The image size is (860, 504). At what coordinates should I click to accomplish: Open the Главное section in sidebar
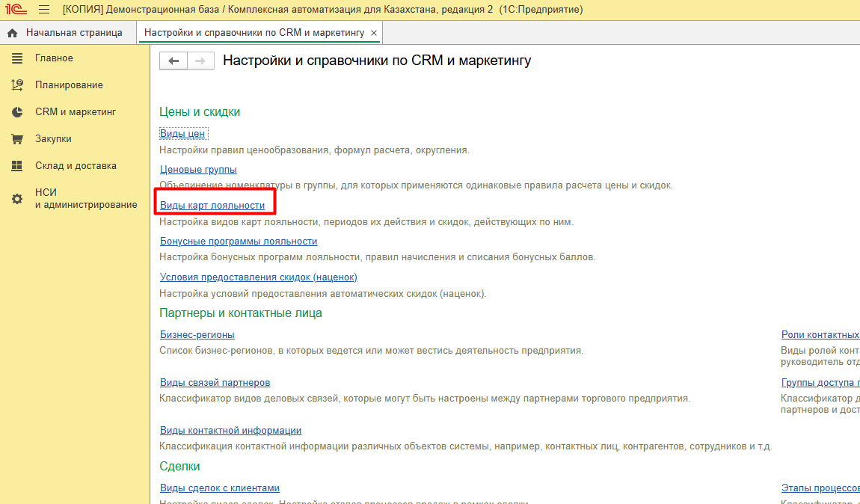[x=54, y=58]
